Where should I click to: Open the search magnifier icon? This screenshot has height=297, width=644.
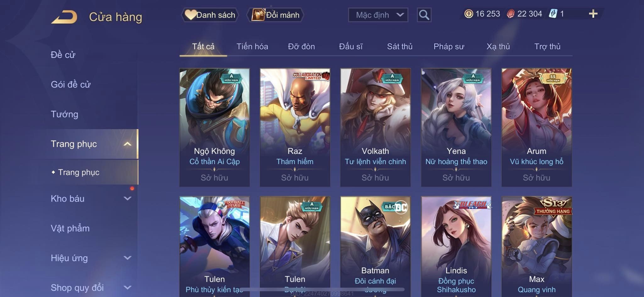[x=424, y=15]
